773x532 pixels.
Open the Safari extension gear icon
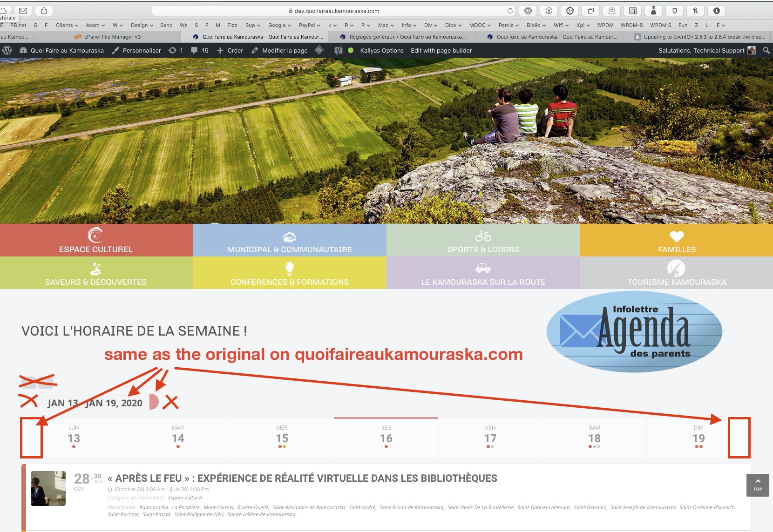[x=570, y=11]
